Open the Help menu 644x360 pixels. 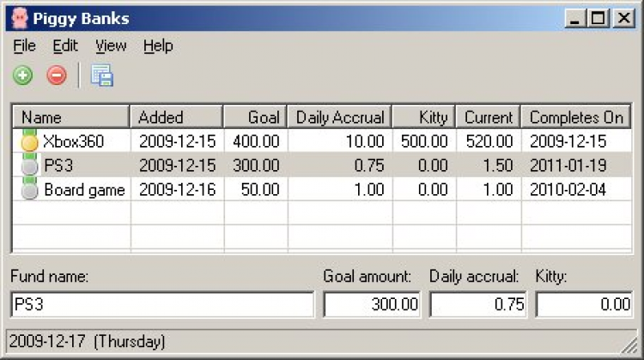[x=158, y=46]
